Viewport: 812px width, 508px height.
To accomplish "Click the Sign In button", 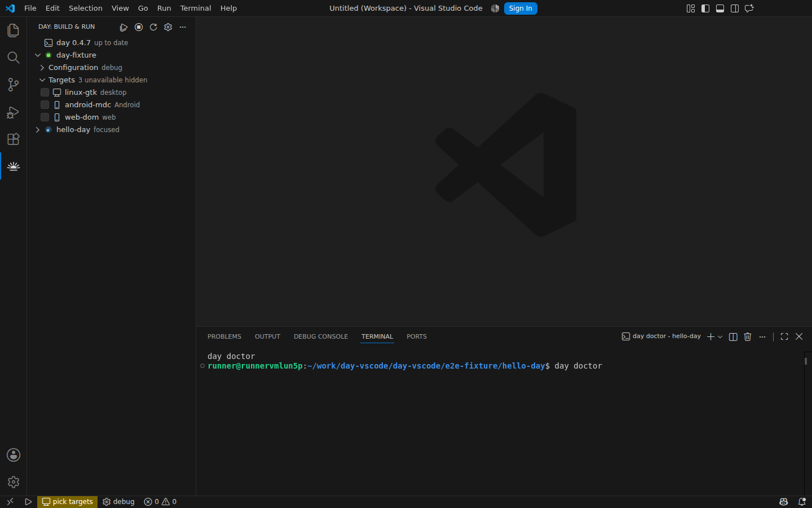I will 520,8.
